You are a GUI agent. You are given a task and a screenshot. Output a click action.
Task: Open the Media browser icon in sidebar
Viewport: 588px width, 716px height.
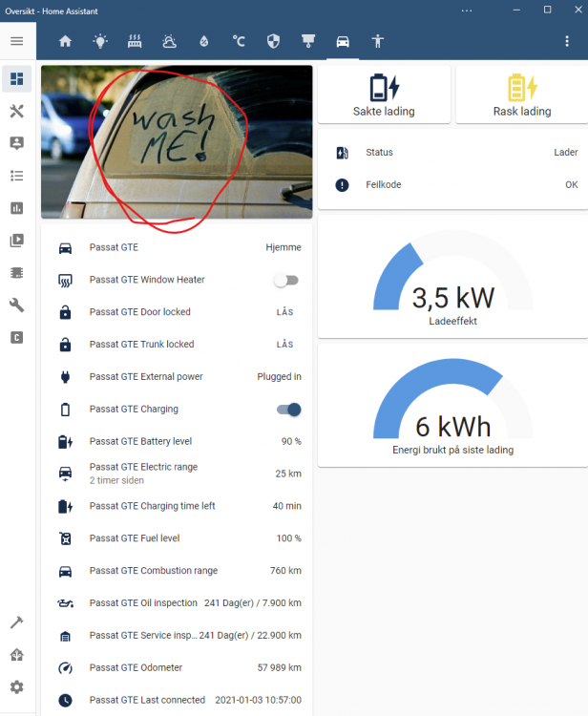17,241
